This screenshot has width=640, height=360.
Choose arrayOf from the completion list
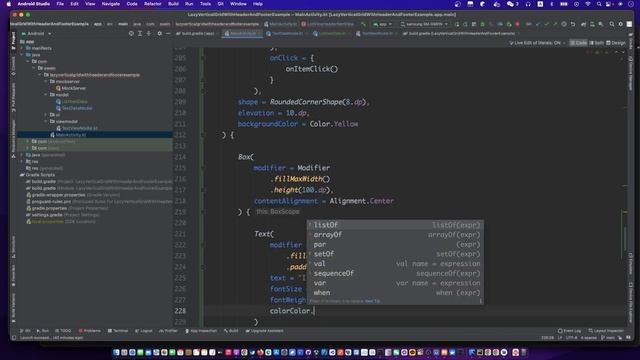coord(395,235)
